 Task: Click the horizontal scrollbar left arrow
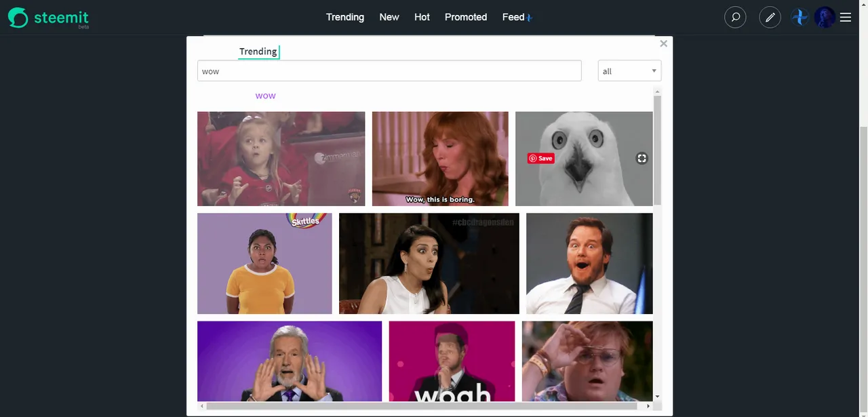[x=201, y=406]
